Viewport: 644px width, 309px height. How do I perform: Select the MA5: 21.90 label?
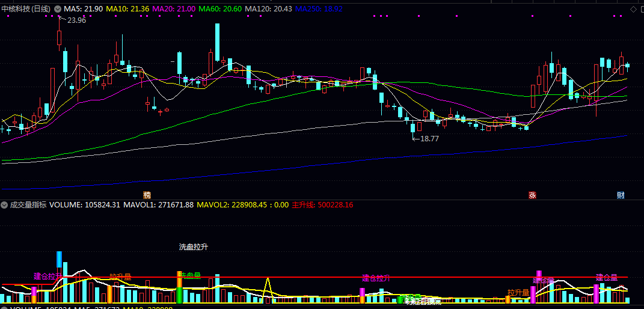click(84, 8)
